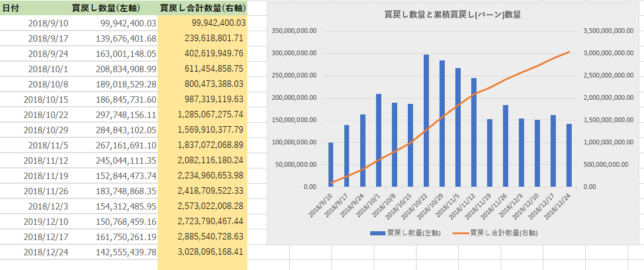The width and height of the screenshot is (644, 270).
Task: Click the orange legend marker for 買戻し合計数量(右軸)
Action: click(461, 233)
